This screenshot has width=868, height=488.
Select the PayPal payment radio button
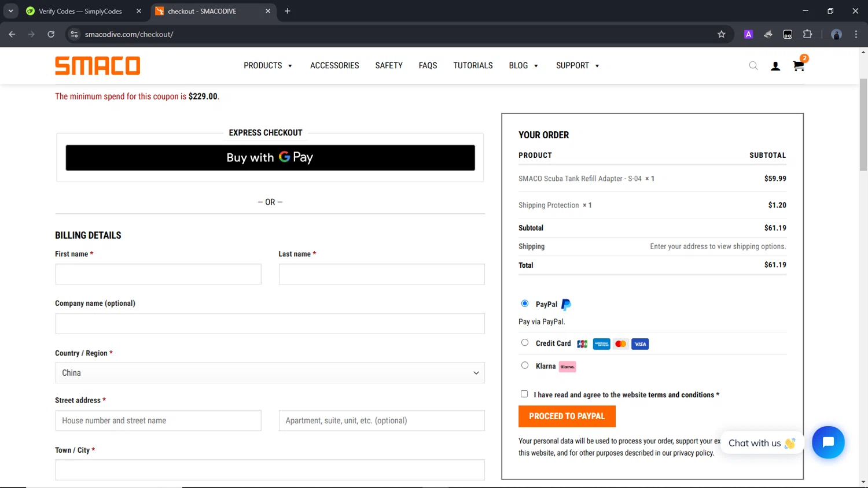click(x=525, y=304)
